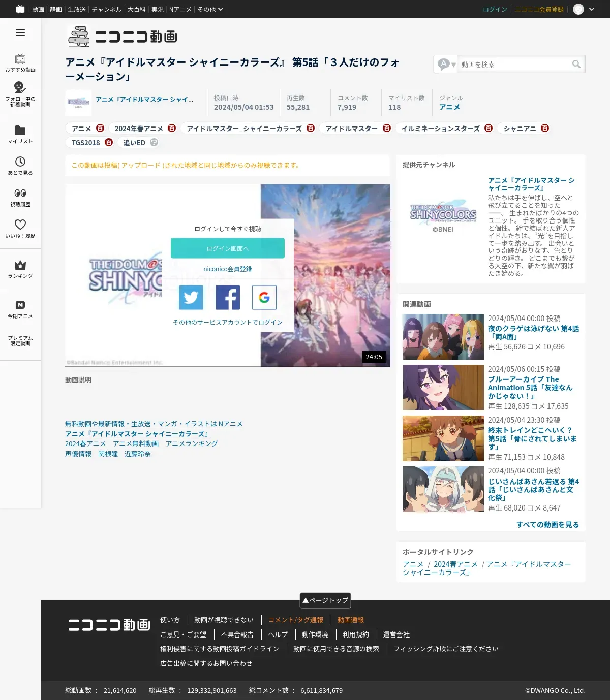Click niconico会員登録 link in login panel

pos(228,269)
